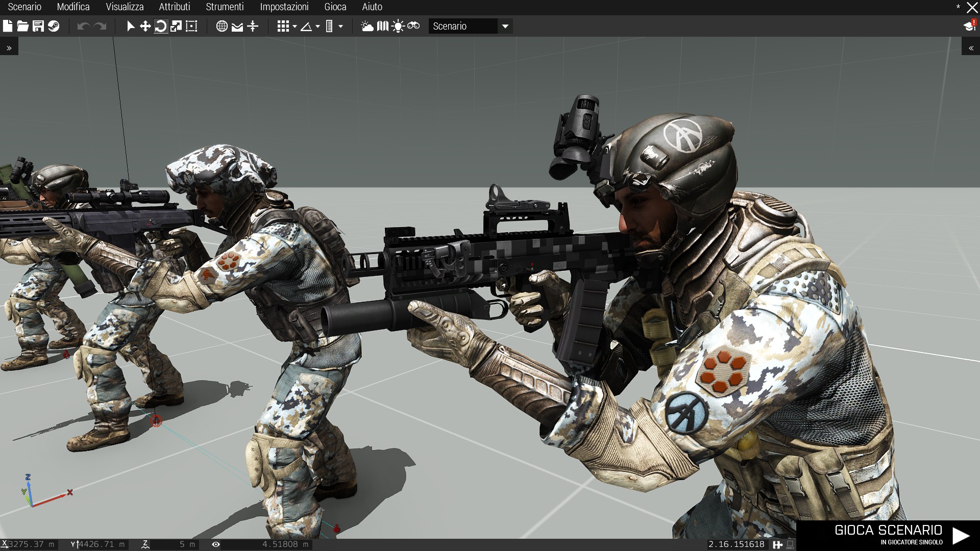Viewport: 980px width, 551px height.
Task: Toggle the flashlight sun icon
Action: click(x=398, y=26)
